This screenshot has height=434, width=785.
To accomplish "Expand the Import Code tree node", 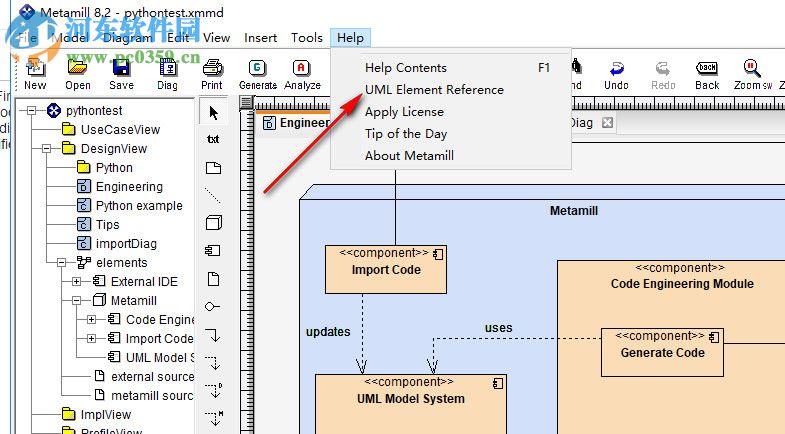I will 92,339.
